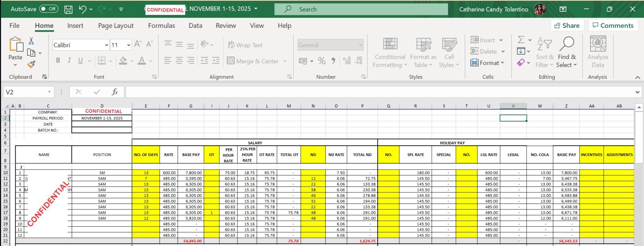Image resolution: width=644 pixels, height=246 pixels.
Task: Click into the Name Box showing V2
Action: coord(24,92)
